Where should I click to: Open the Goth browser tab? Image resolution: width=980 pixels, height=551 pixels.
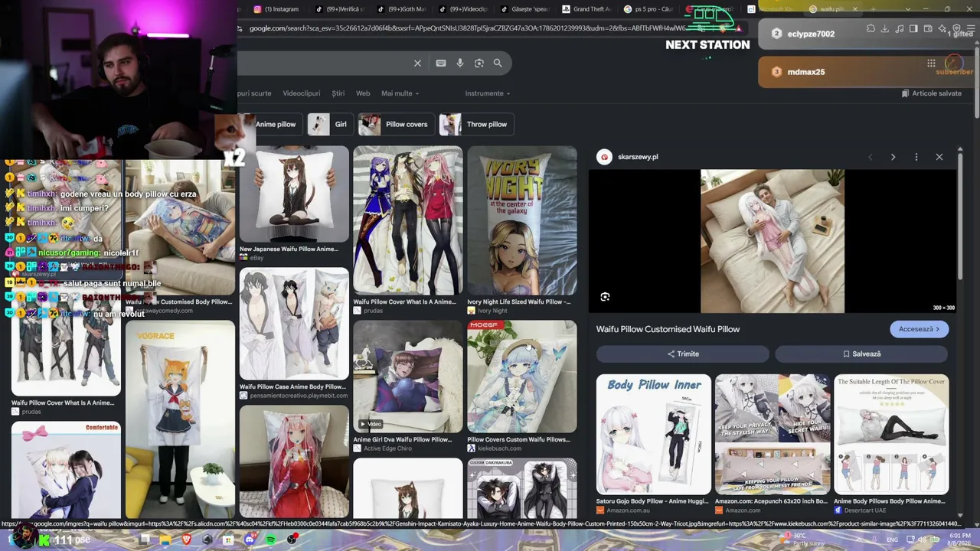402,9
